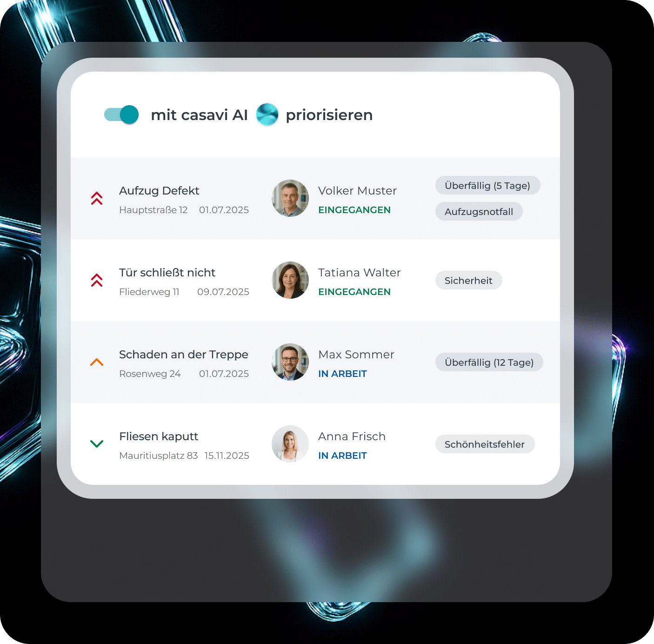Open the Schaden an der Treppe ticket

(x=184, y=355)
